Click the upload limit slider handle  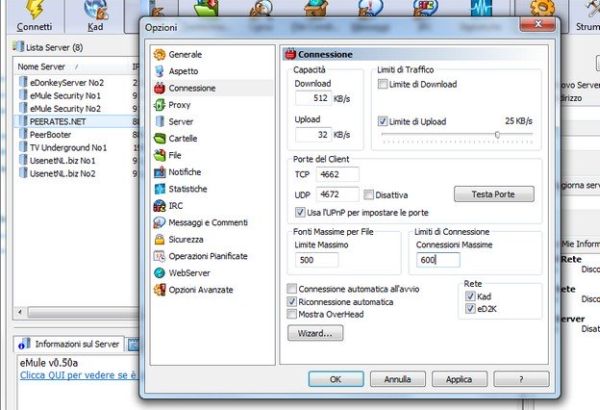click(x=497, y=134)
